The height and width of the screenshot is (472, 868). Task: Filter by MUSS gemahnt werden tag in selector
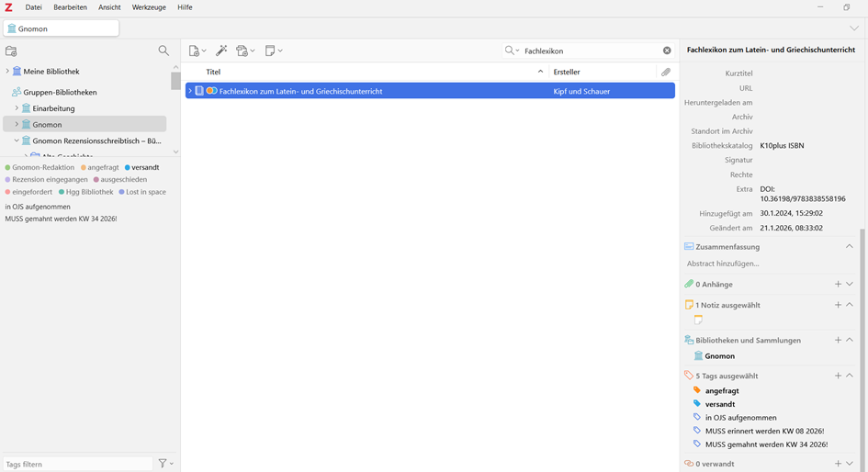pos(61,219)
